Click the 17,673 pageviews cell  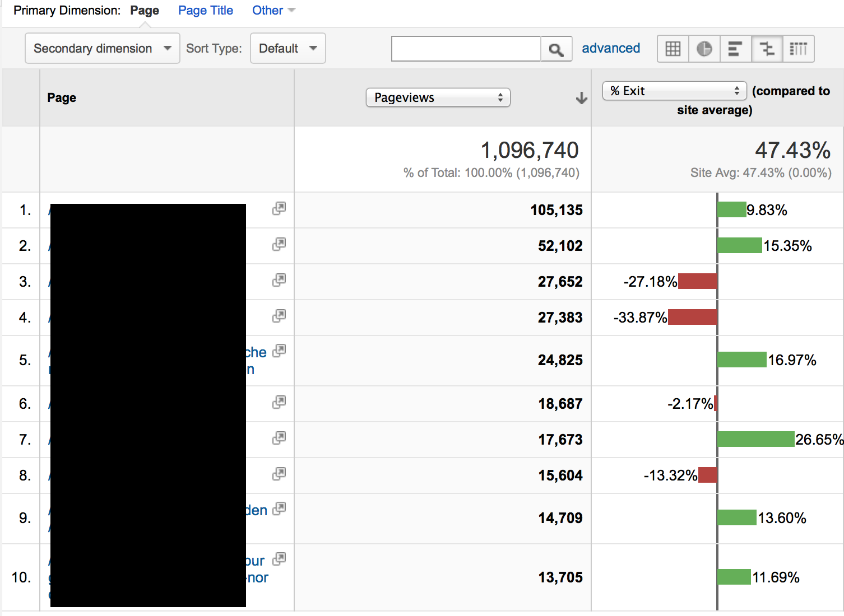coord(560,440)
